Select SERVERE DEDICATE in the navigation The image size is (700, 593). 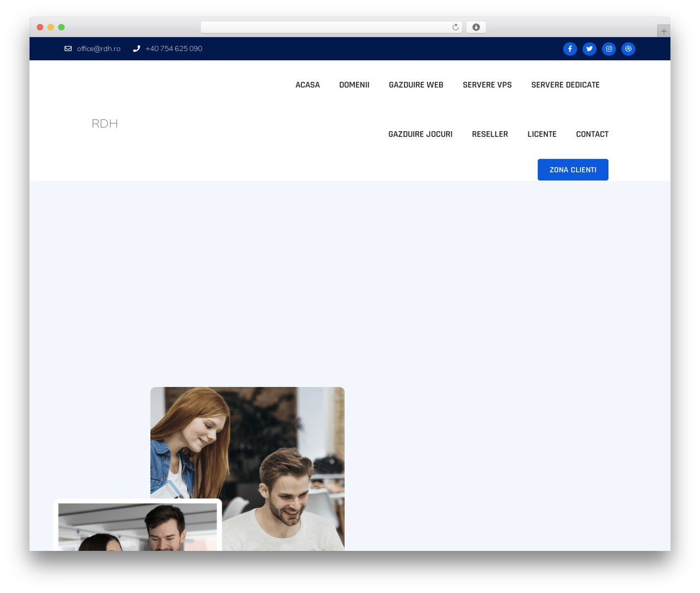pyautogui.click(x=565, y=85)
